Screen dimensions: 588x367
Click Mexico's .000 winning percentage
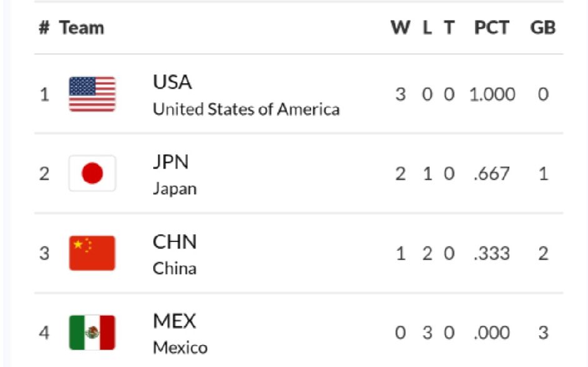pos(492,333)
